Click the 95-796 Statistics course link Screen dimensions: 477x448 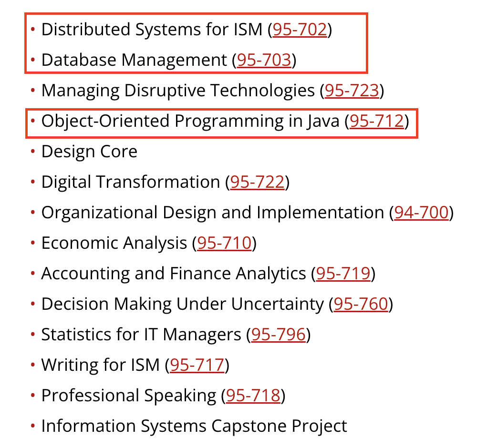pyautogui.click(x=278, y=335)
